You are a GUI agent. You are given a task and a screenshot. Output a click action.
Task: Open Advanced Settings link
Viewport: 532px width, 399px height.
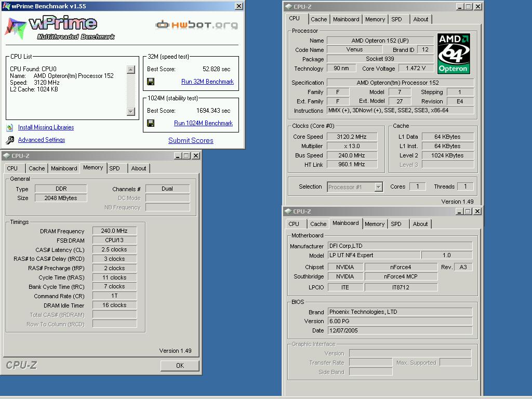tap(42, 140)
